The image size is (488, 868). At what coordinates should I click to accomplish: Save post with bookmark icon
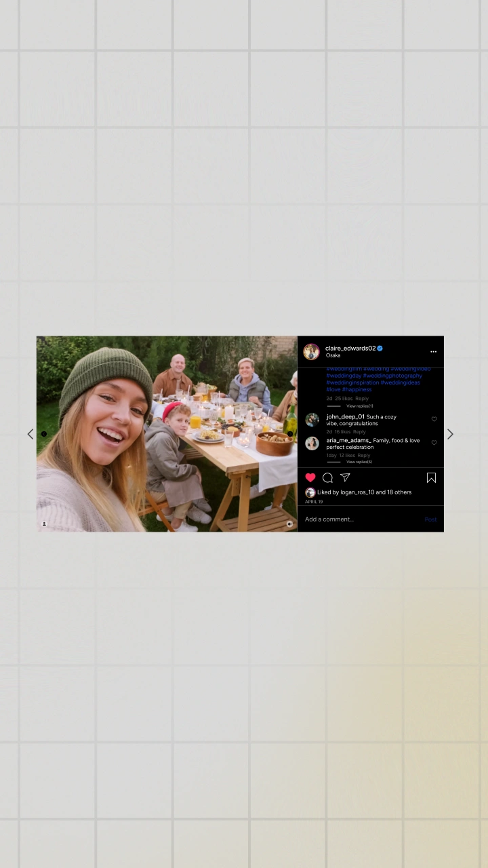click(431, 477)
